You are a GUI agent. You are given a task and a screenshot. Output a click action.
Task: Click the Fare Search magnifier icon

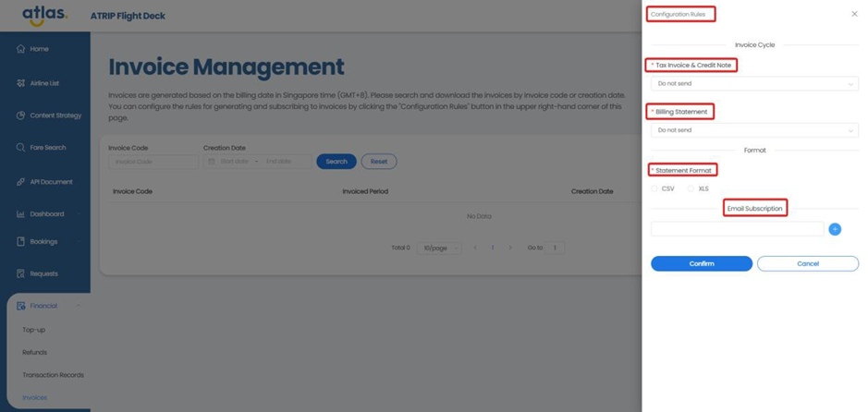pyautogui.click(x=20, y=148)
